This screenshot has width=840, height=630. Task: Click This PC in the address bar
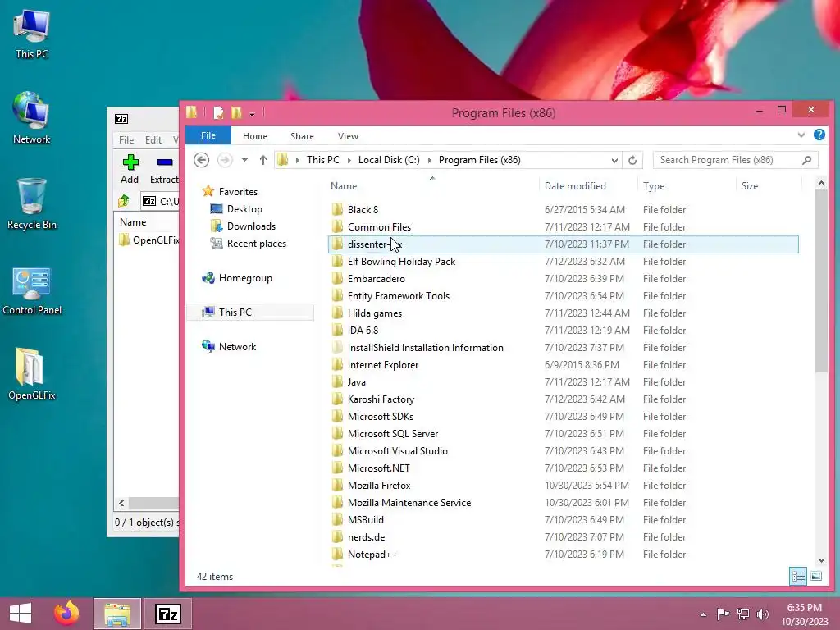(x=323, y=160)
